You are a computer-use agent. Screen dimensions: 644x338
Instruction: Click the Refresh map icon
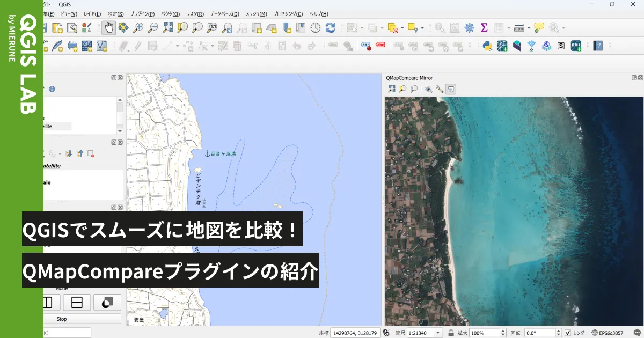[330, 26]
